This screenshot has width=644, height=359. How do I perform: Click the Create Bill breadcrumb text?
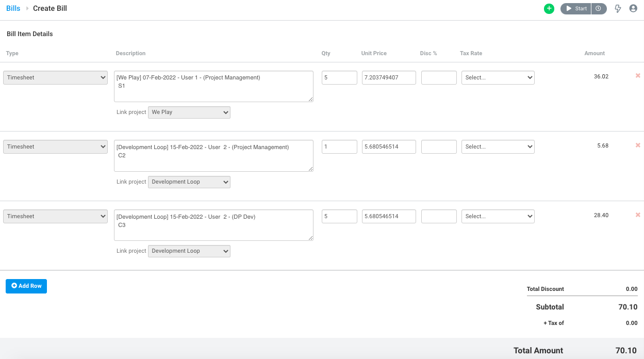click(x=50, y=8)
